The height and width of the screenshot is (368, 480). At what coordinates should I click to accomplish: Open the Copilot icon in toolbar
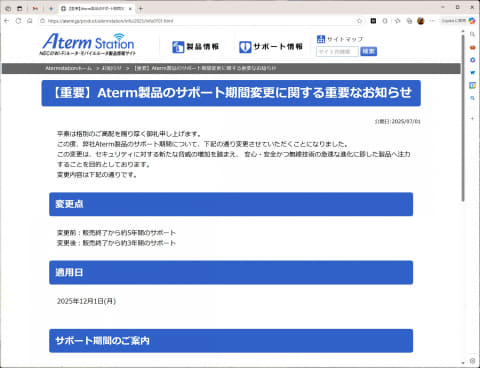pos(472,21)
